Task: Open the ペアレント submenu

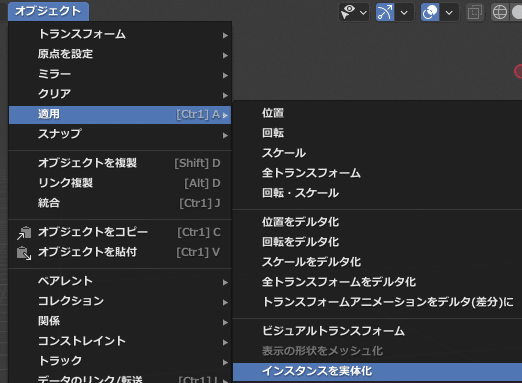Action: [120, 282]
